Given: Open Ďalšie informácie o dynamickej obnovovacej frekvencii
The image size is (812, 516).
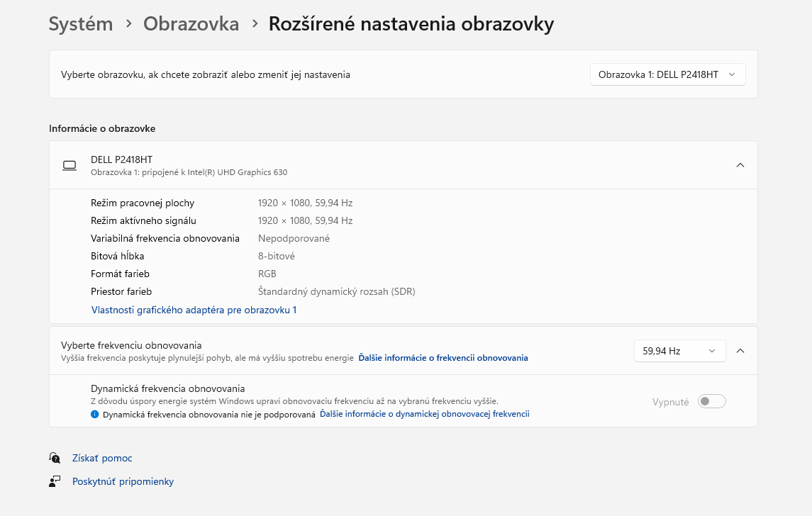Looking at the screenshot, I should [424, 414].
